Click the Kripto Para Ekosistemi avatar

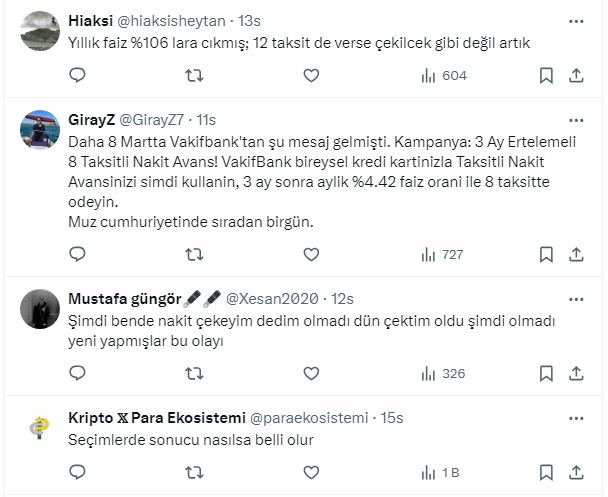point(39,427)
